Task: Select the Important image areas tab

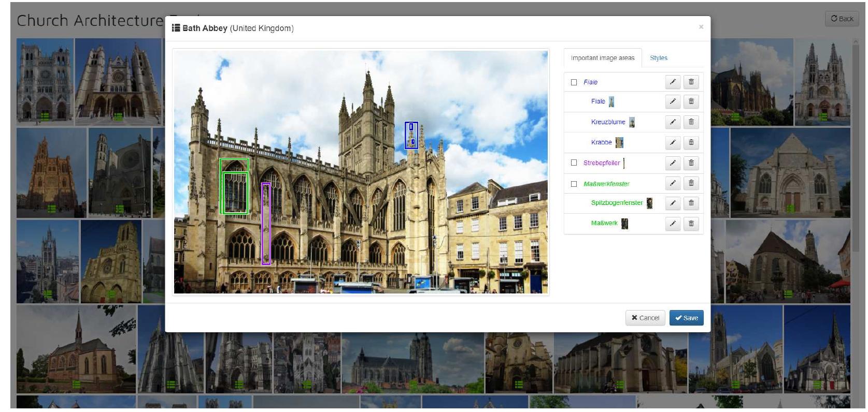Action: [603, 58]
